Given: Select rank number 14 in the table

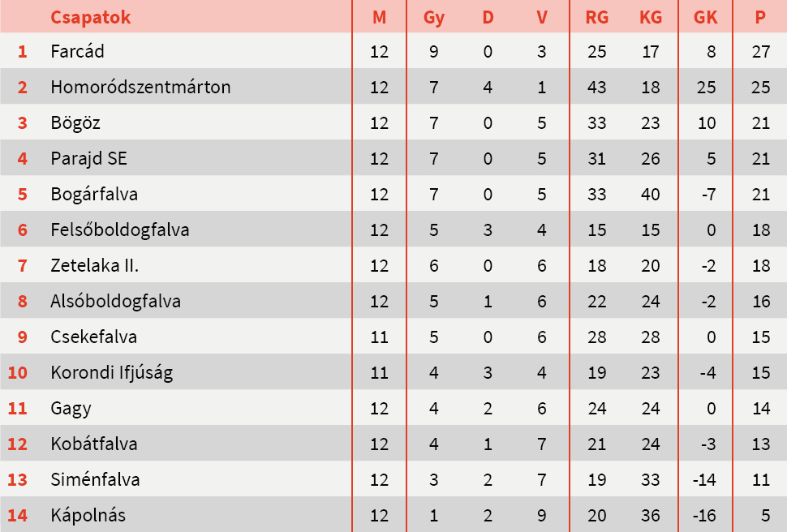Looking at the screenshot, I should click(x=18, y=515).
